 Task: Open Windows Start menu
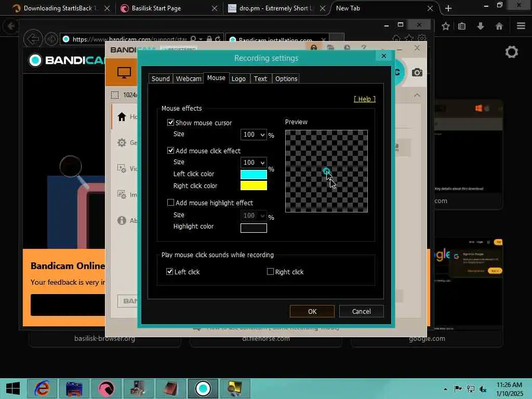pyautogui.click(x=12, y=389)
